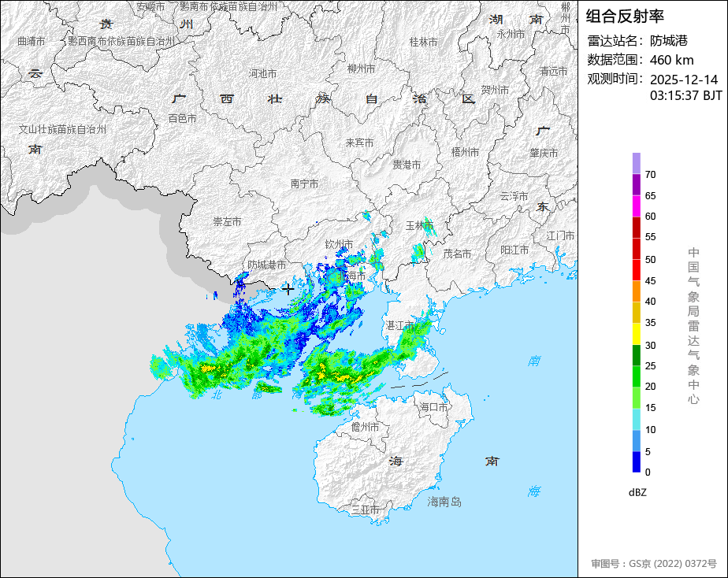Click the 桂林市 city label
This screenshot has height=578, width=728.
point(423,42)
